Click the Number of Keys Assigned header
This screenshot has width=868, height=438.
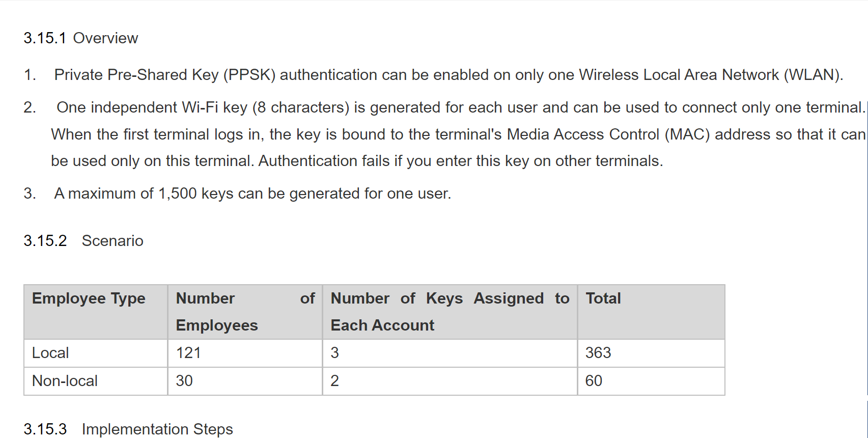pos(450,312)
